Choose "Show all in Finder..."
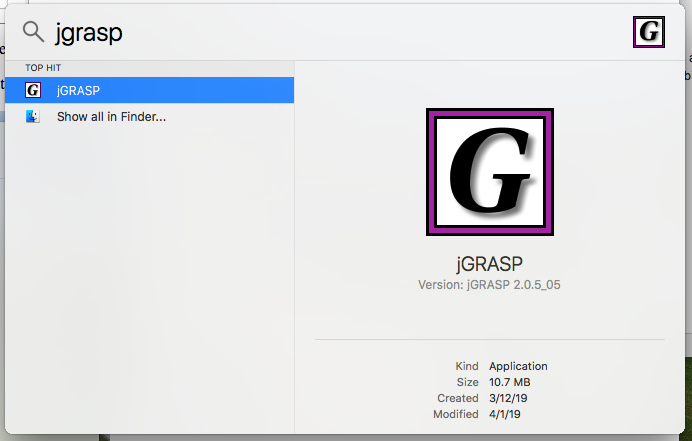 click(x=111, y=117)
